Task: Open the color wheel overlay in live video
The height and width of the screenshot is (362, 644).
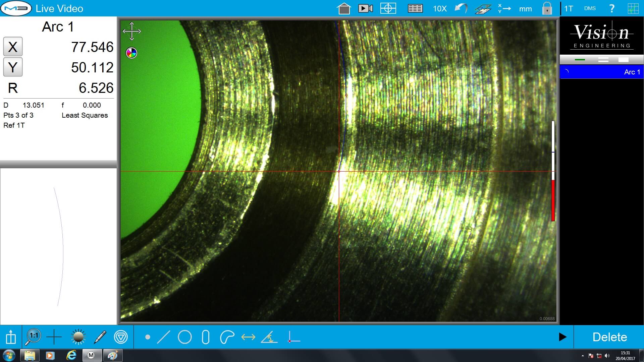Action: [x=131, y=52]
